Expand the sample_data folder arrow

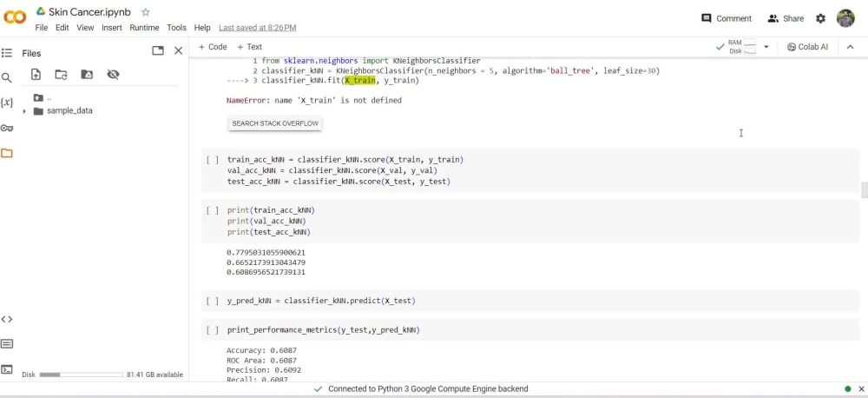coord(24,111)
